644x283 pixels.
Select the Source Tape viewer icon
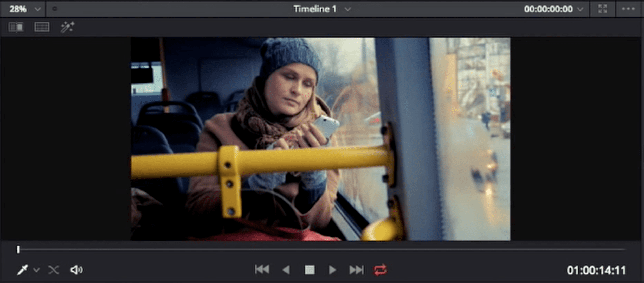pos(16,27)
